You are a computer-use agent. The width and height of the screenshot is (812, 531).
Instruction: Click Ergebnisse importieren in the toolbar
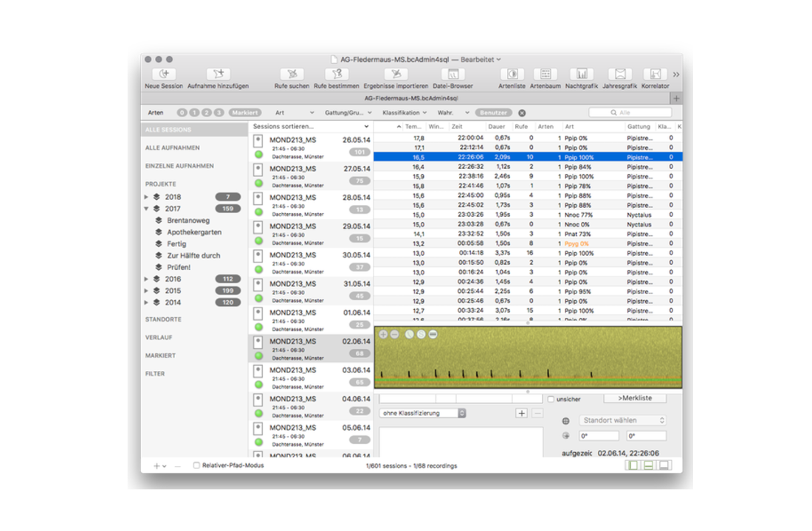396,74
